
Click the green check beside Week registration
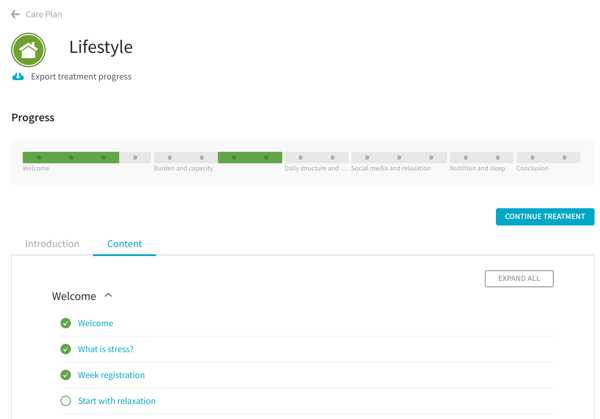(x=66, y=375)
